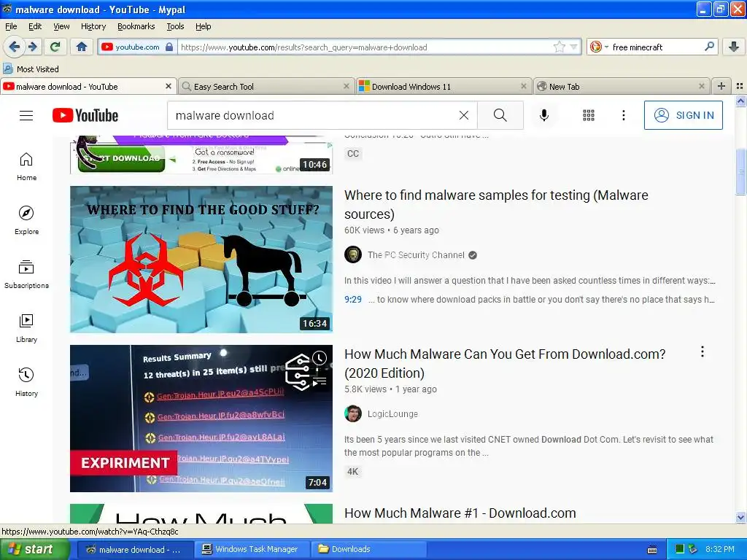
Task: Open a new tab with plus button
Action: point(721,86)
